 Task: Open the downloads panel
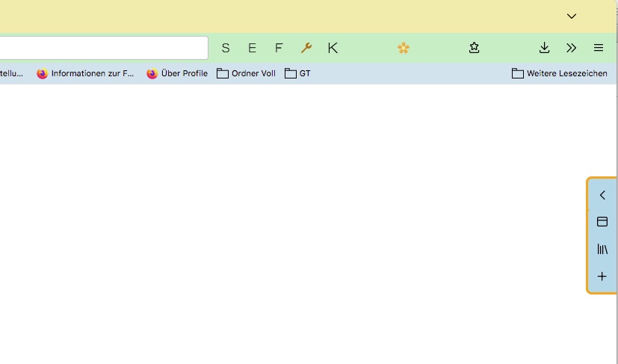pyautogui.click(x=544, y=48)
